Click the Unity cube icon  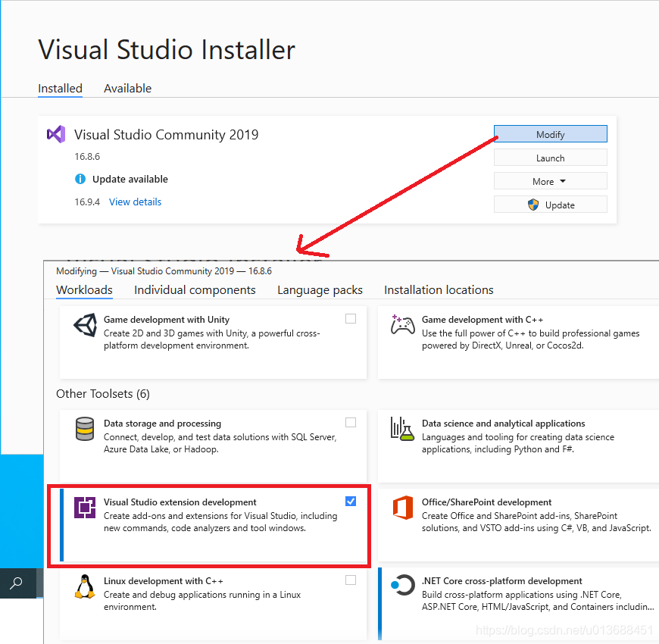click(x=86, y=325)
